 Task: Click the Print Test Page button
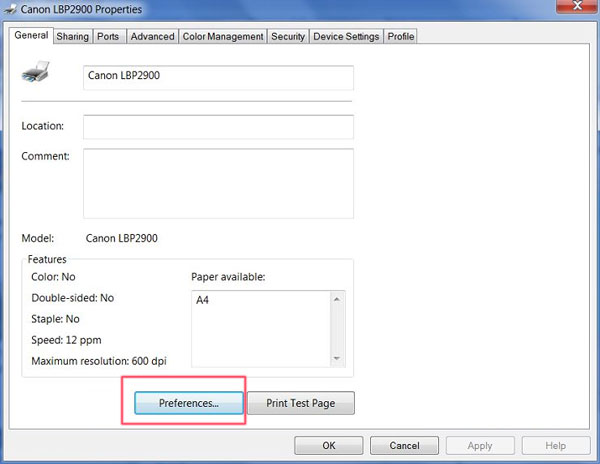coord(301,403)
